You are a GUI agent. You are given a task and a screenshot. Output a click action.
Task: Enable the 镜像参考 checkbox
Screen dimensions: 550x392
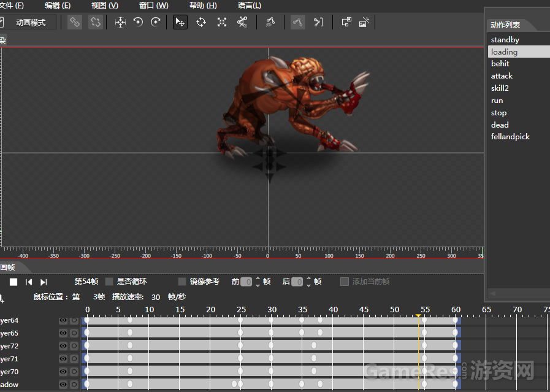[182, 282]
